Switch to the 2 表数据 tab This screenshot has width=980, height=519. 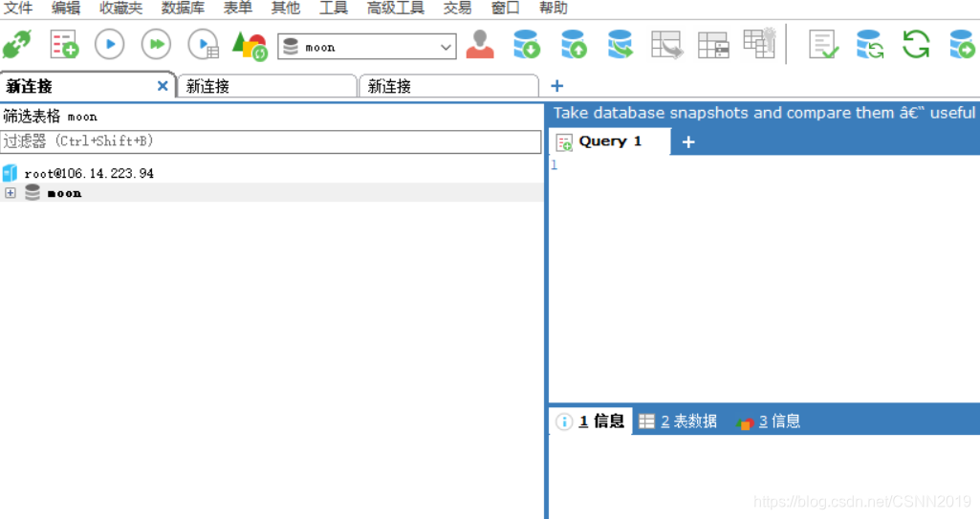(x=678, y=422)
